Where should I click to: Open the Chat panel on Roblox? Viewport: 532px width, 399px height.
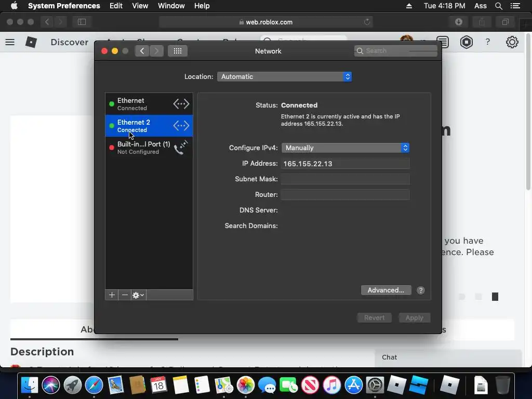[x=448, y=357]
